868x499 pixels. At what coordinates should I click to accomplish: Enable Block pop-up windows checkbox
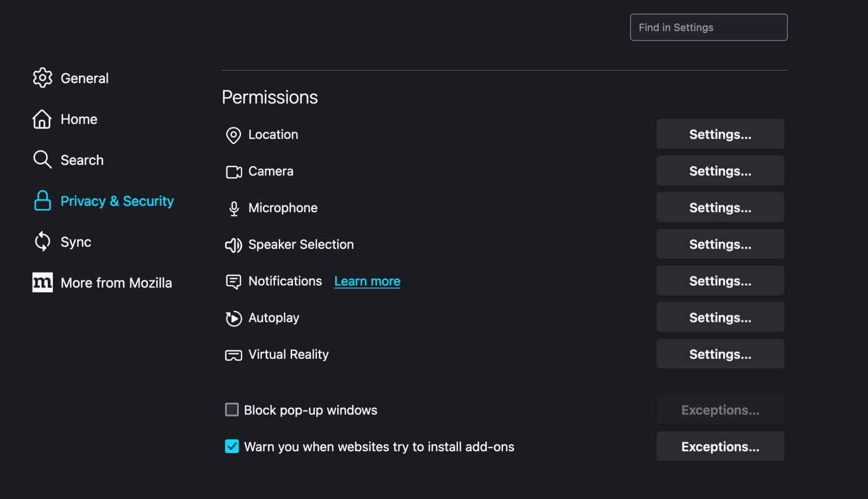pyautogui.click(x=232, y=410)
